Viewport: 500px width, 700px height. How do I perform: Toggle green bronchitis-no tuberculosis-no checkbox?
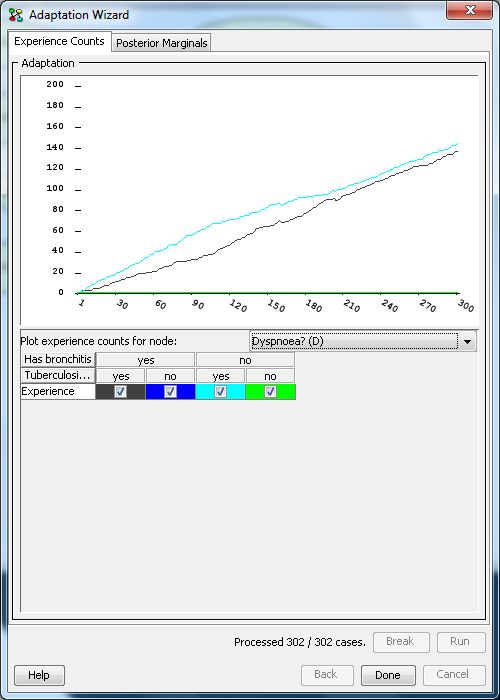pos(271,392)
